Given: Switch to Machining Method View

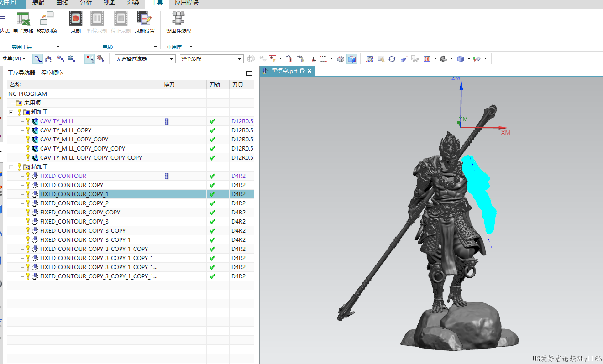Looking at the screenshot, I should pyautogui.click(x=71, y=59).
